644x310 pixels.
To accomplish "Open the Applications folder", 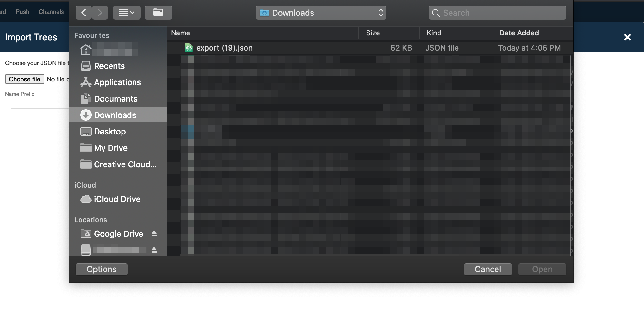I will coord(117,82).
